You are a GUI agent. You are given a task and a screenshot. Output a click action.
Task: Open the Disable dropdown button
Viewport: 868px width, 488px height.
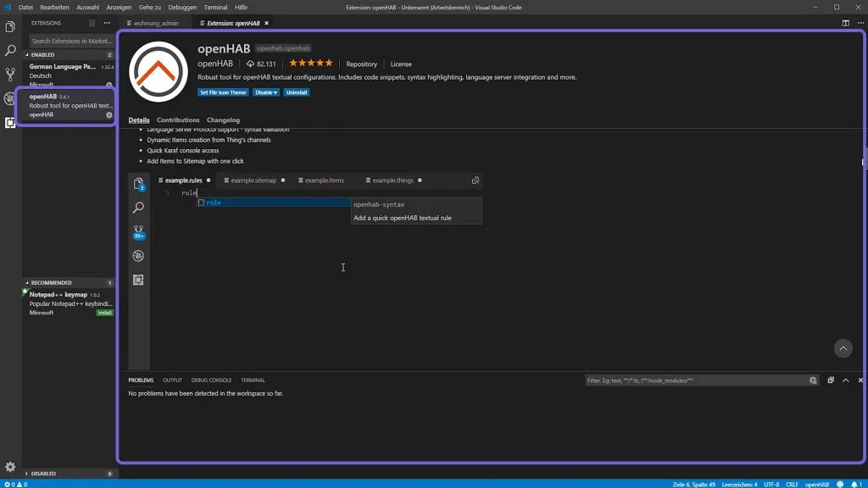(266, 92)
